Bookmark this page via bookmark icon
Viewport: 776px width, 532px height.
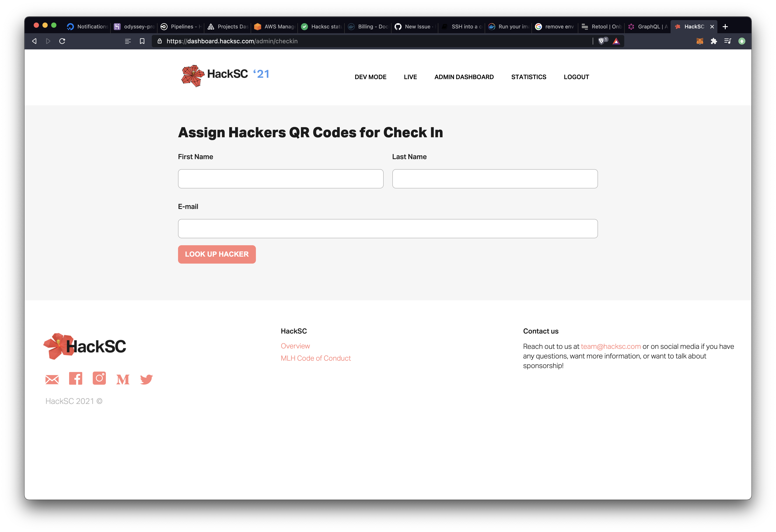pos(142,41)
